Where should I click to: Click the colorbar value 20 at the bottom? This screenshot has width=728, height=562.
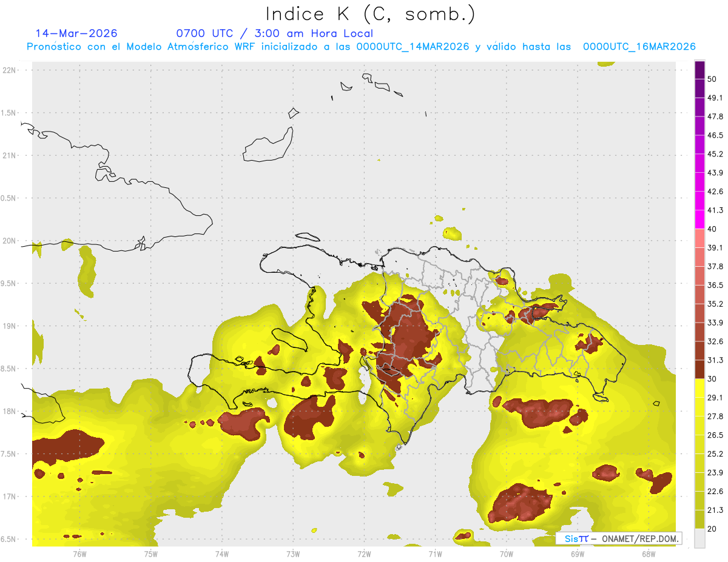713,529
